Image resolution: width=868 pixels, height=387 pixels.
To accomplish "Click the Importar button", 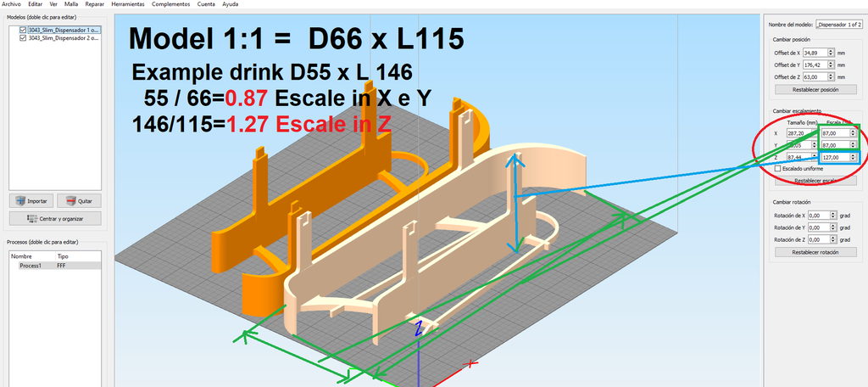I will point(31,200).
